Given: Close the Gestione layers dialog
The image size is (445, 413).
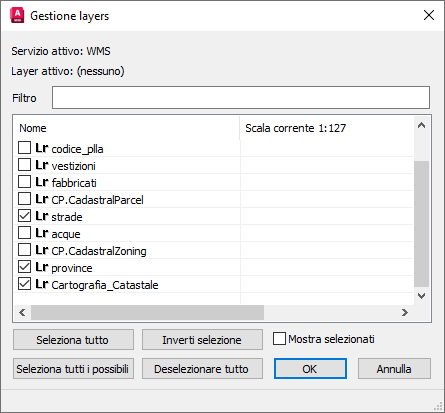Looking at the screenshot, I should (x=429, y=15).
